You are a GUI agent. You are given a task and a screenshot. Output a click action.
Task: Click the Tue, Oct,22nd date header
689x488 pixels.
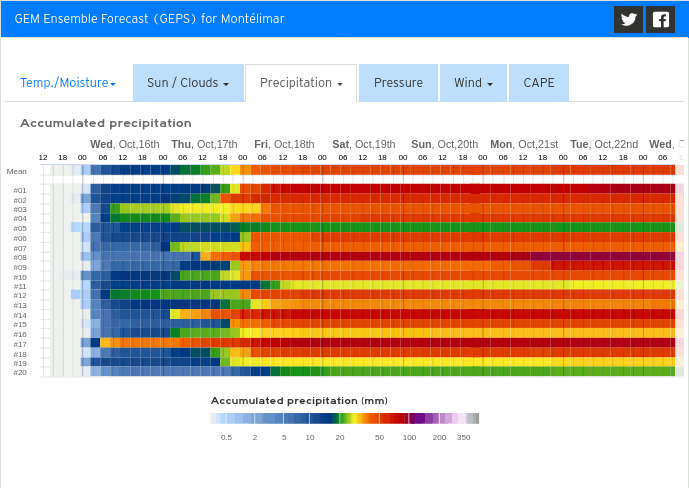tap(604, 145)
